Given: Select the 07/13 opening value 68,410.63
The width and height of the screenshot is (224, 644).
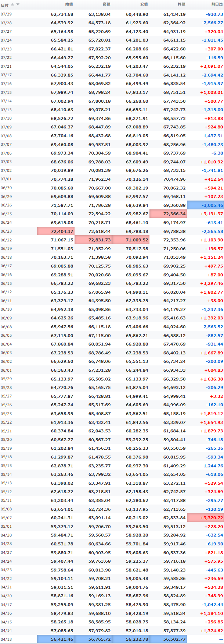Looking at the screenshot, I should point(62,110).
